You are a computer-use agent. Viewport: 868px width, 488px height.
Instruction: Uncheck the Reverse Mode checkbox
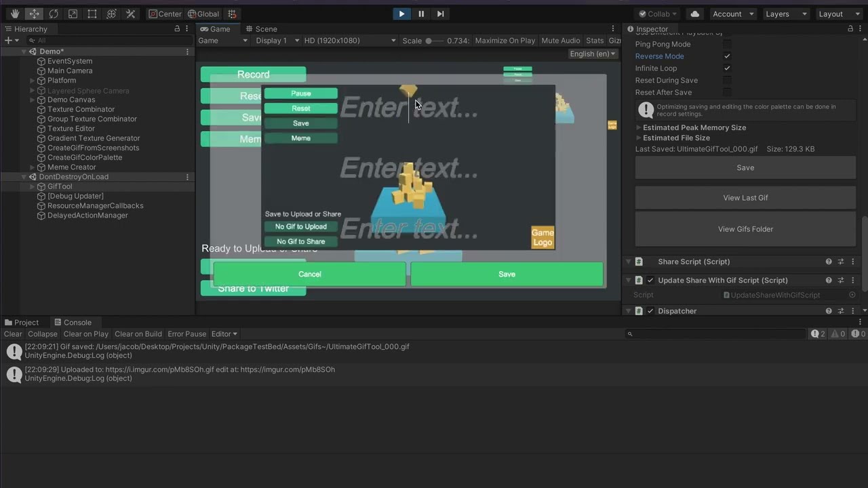tap(727, 56)
